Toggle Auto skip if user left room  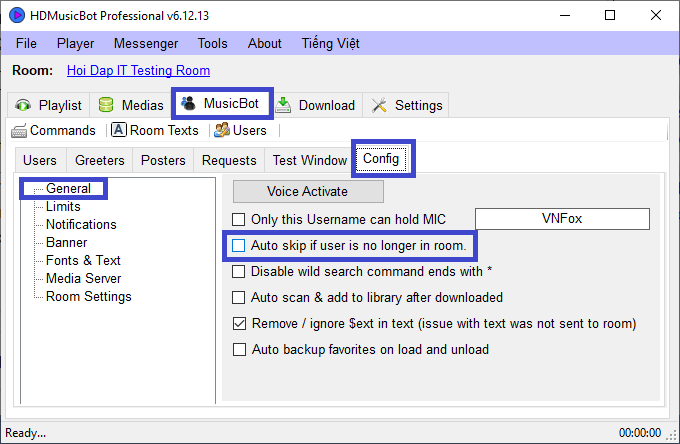pos(239,245)
